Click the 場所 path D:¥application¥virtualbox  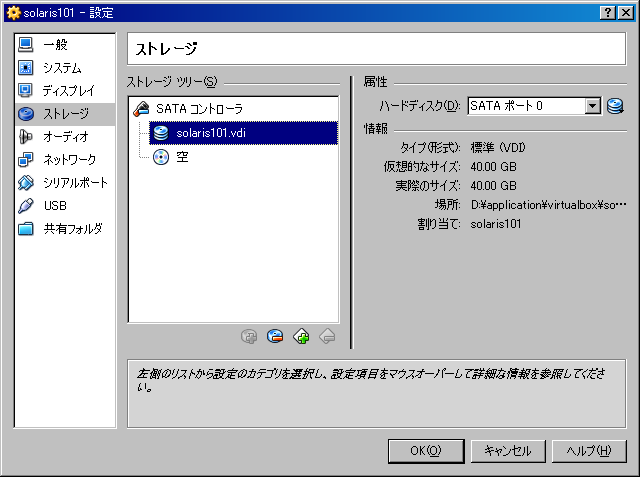[x=548, y=205]
